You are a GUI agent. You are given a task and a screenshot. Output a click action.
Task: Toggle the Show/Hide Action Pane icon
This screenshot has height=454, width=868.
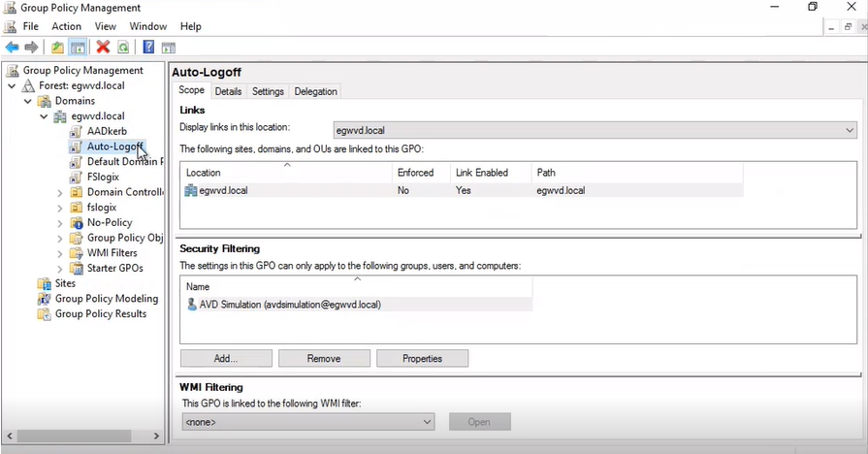169,49
